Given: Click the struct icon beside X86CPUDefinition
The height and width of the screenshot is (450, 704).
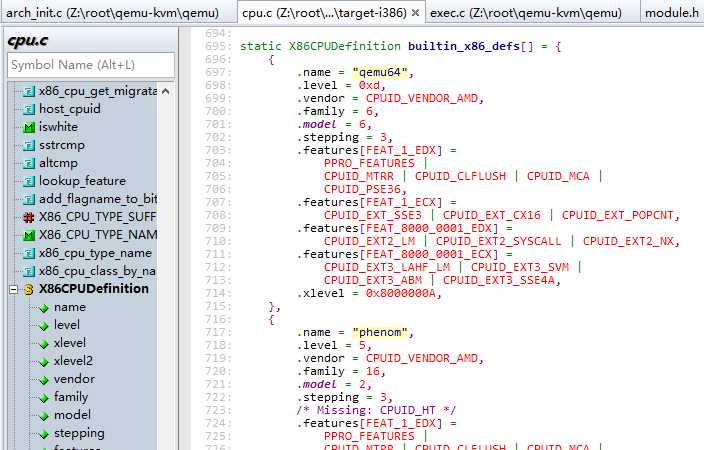Looking at the screenshot, I should pos(29,289).
